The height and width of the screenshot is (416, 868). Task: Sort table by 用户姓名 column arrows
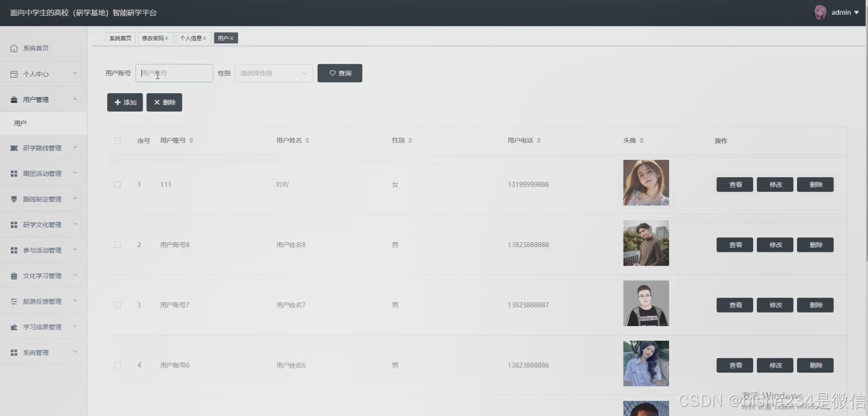307,140
